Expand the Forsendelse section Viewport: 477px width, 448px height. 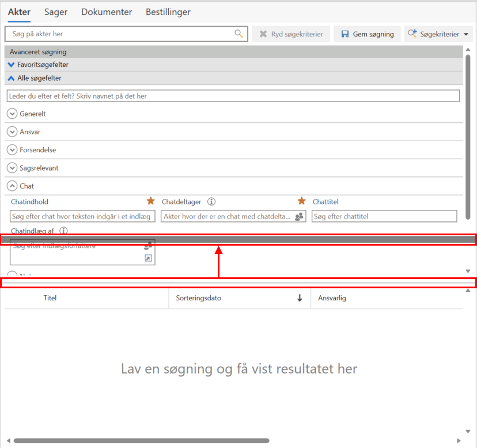[x=12, y=150]
